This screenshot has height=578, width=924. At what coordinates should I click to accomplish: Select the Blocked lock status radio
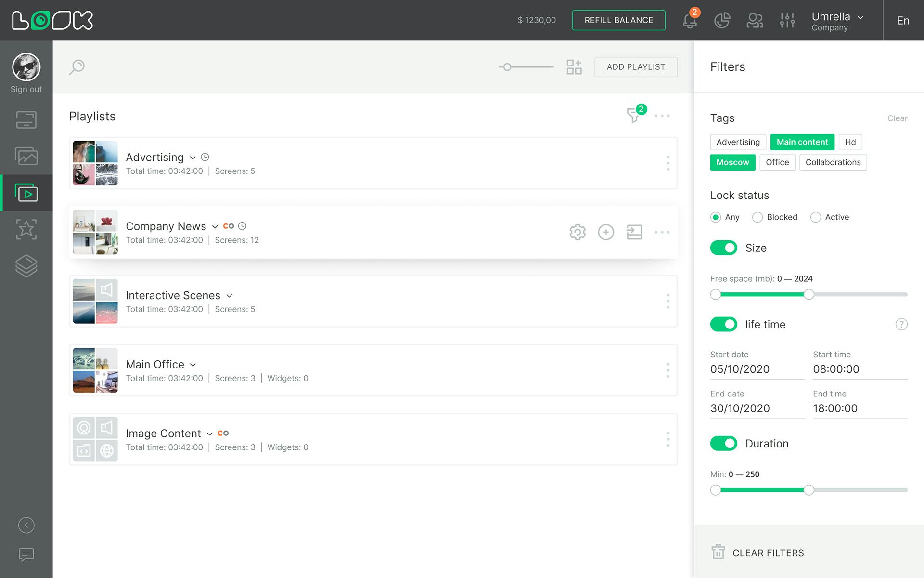pyautogui.click(x=757, y=217)
